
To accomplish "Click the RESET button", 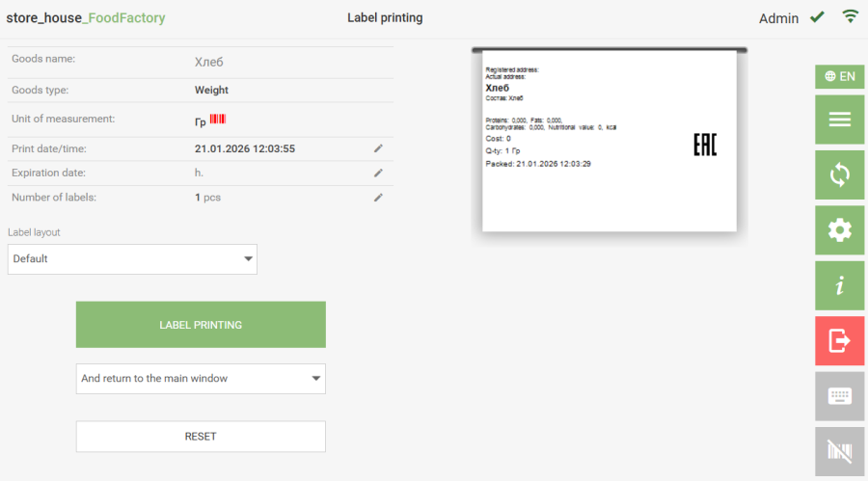I will click(x=201, y=437).
